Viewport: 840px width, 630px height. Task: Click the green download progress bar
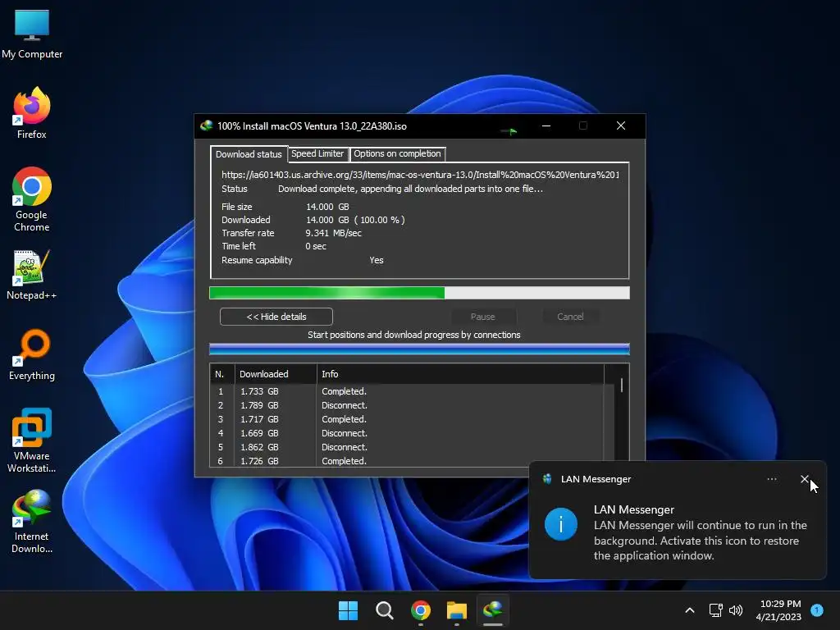click(419, 293)
